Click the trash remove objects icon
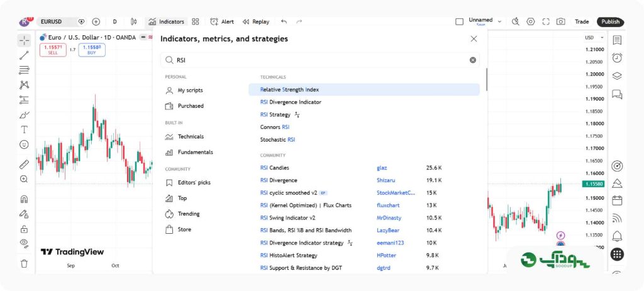The image size is (644, 291). point(25,263)
